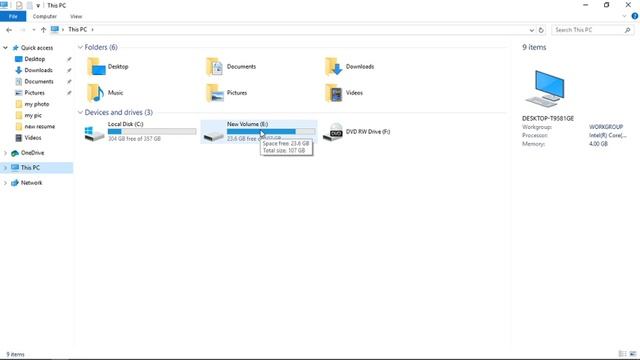Open the my pic folder in sidebar
The image size is (640, 360).
tap(33, 116)
